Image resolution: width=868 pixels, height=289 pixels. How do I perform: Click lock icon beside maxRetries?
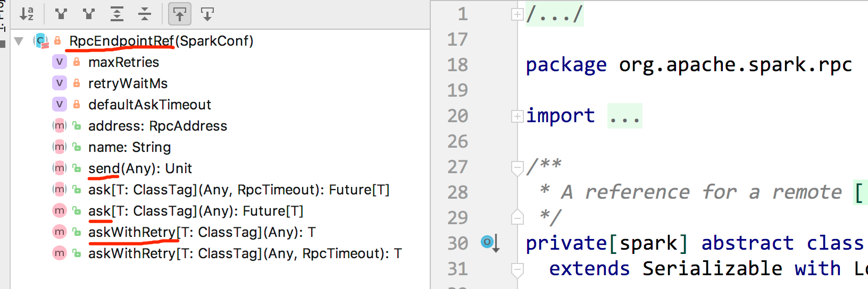[x=77, y=62]
